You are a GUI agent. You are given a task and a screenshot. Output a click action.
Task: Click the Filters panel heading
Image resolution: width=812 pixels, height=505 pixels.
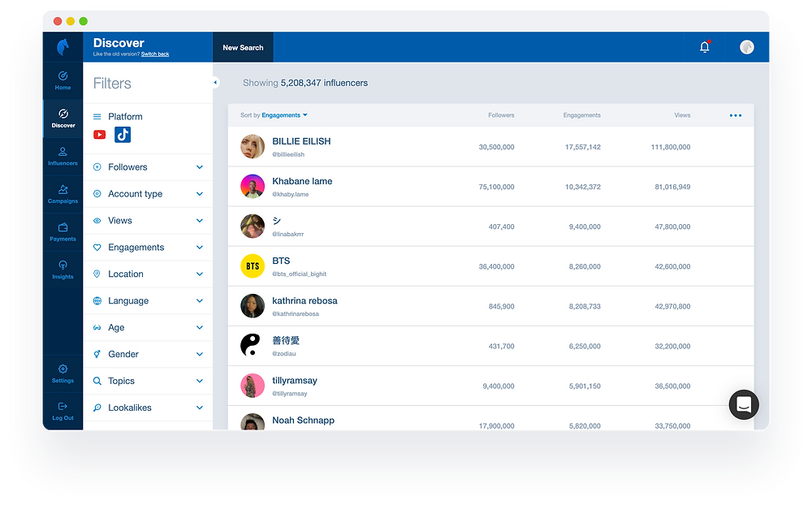(112, 84)
